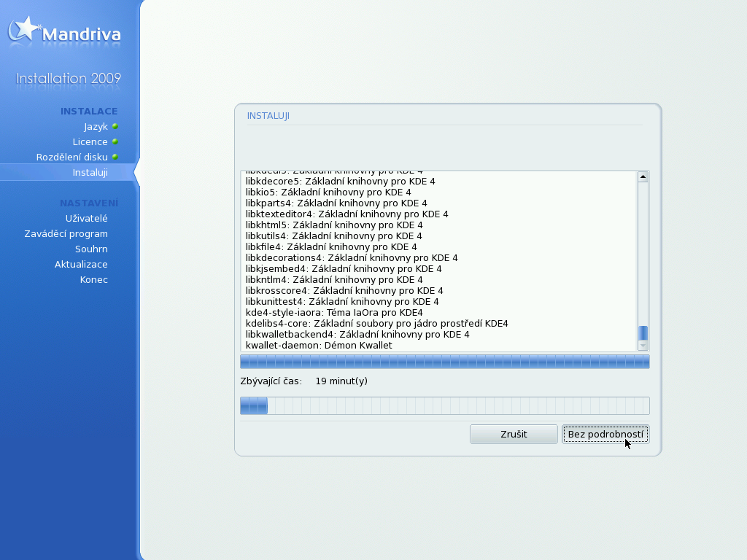Viewport: 747px width, 560px height.
Task: Select the Rozdělení disku step
Action: 72,157
